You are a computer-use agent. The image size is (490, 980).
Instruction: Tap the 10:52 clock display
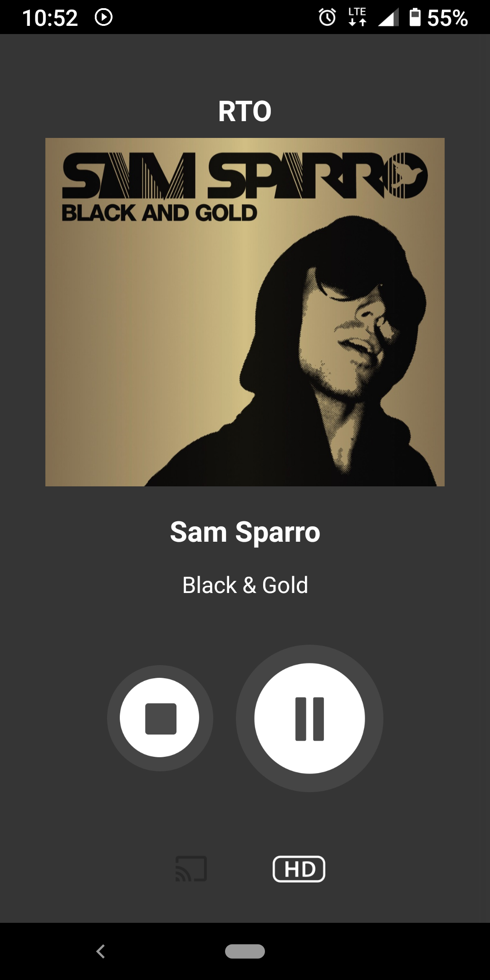(x=50, y=18)
